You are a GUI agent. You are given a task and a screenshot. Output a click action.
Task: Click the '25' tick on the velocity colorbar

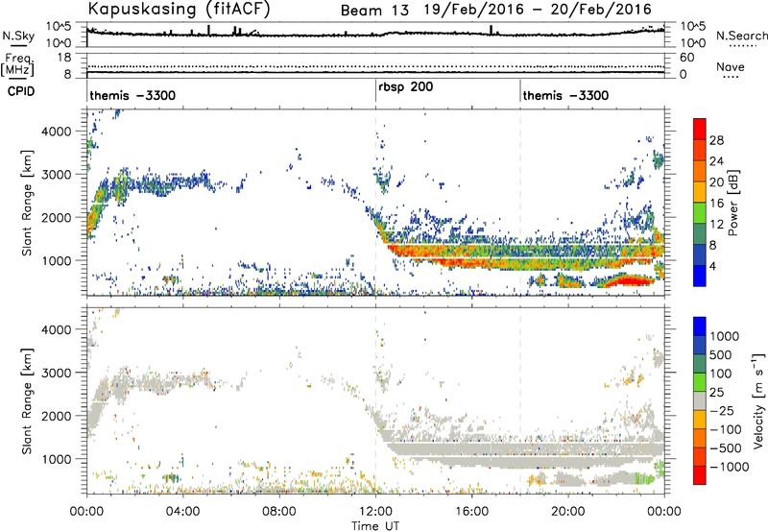pos(716,393)
